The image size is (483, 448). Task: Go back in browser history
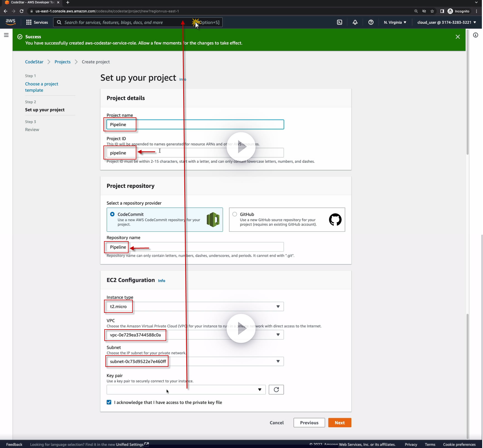pos(5,11)
